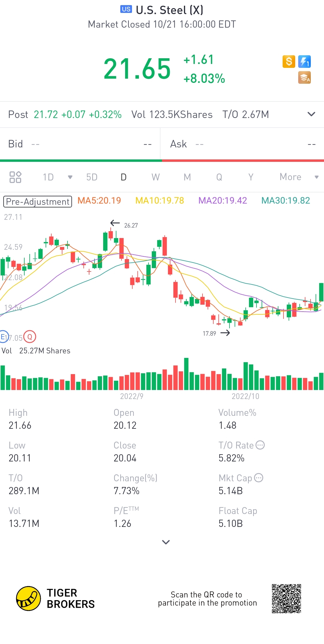This screenshot has height=644, width=324.
Task: Open the Pre-Adjustment selector
Action: [x=37, y=201]
